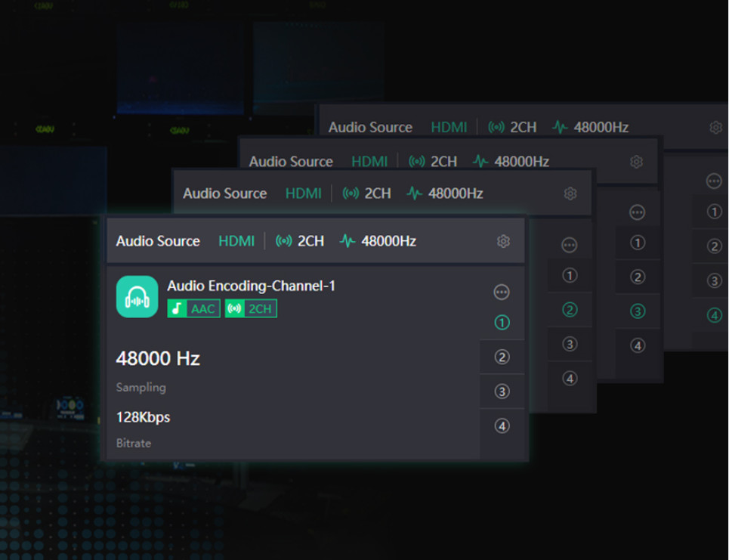Click the green 2CH badge under Audio Encoding-Channel-1
729x560 pixels.
pos(251,308)
